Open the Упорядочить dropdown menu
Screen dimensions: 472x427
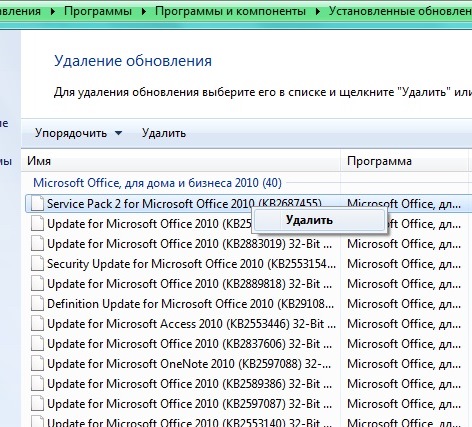click(79, 133)
